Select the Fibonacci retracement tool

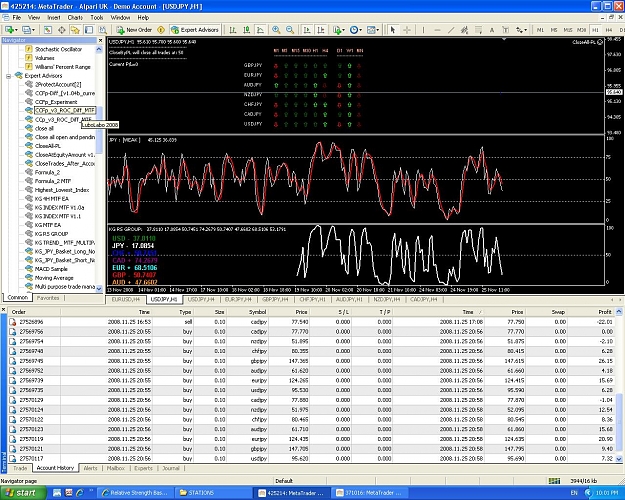pos(478,30)
